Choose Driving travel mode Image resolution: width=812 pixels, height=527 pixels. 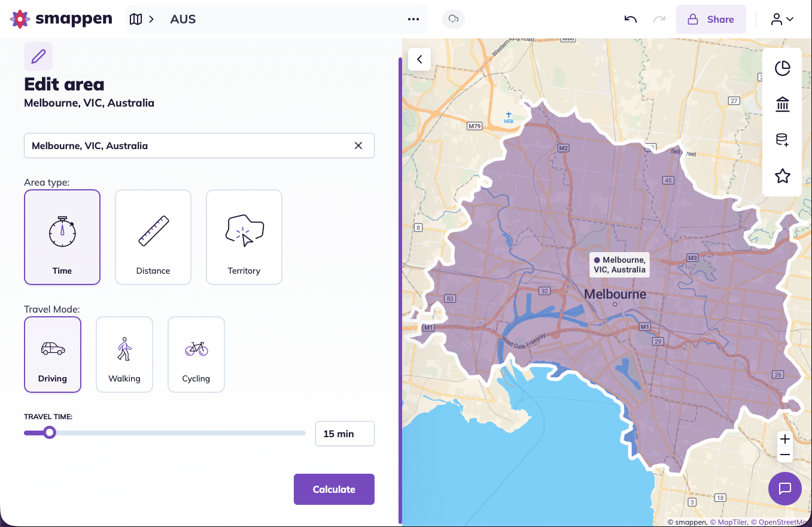point(53,355)
